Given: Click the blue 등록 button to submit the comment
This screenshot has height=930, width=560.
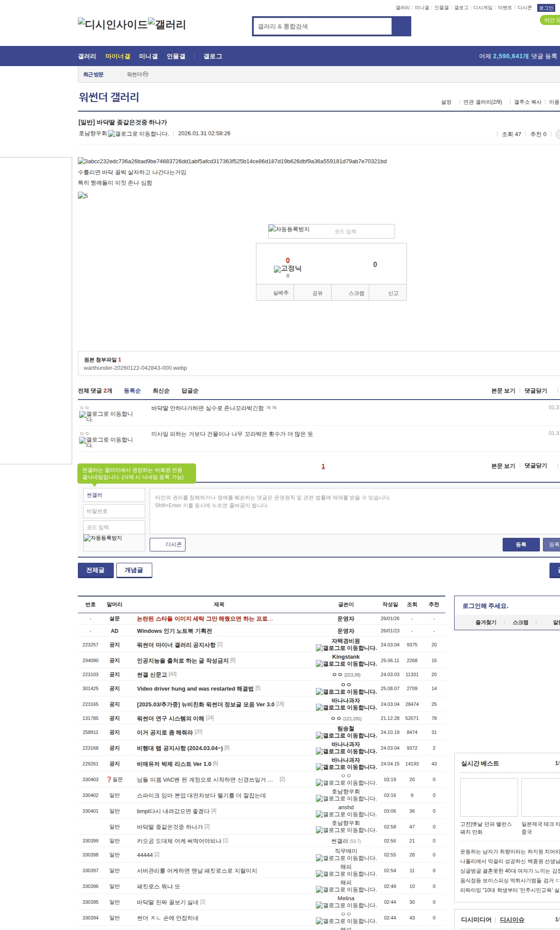Looking at the screenshot, I should point(521,544).
